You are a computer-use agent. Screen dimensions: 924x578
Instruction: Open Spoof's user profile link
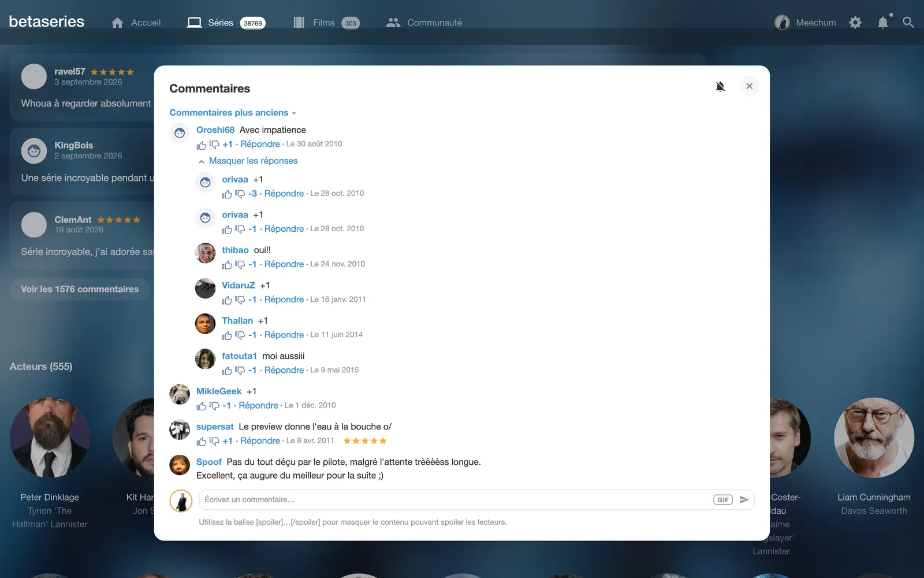(208, 462)
